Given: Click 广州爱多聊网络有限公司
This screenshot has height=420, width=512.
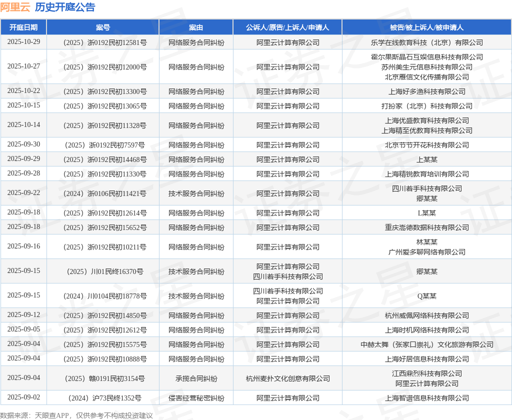Looking at the screenshot, I should click(x=427, y=252).
